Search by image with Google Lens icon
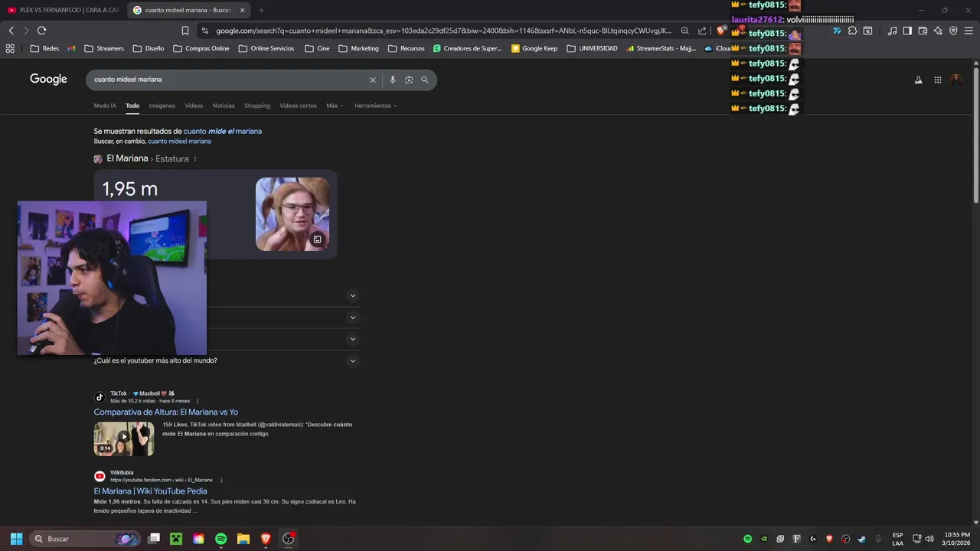 pyautogui.click(x=409, y=80)
